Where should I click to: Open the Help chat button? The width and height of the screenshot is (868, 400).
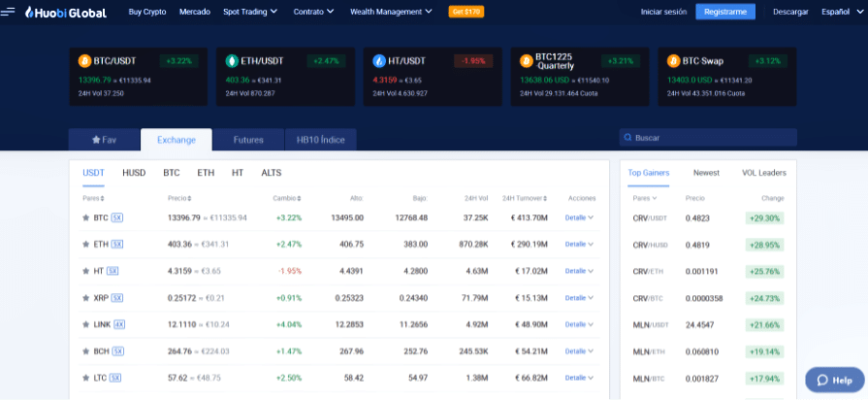(x=835, y=380)
